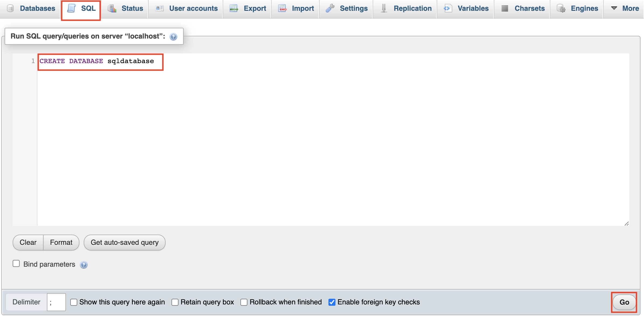This screenshot has width=644, height=316.
Task: Disable Enable foreign key checks
Action: [x=332, y=302]
